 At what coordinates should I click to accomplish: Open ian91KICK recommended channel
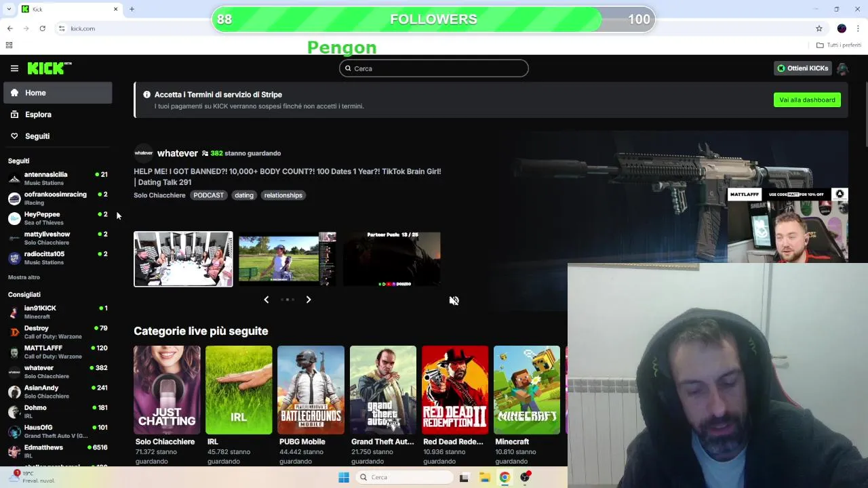coord(58,312)
